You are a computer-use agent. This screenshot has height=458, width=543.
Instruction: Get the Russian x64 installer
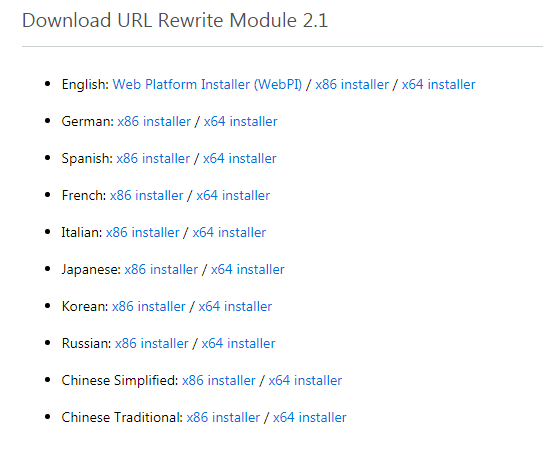pyautogui.click(x=238, y=344)
